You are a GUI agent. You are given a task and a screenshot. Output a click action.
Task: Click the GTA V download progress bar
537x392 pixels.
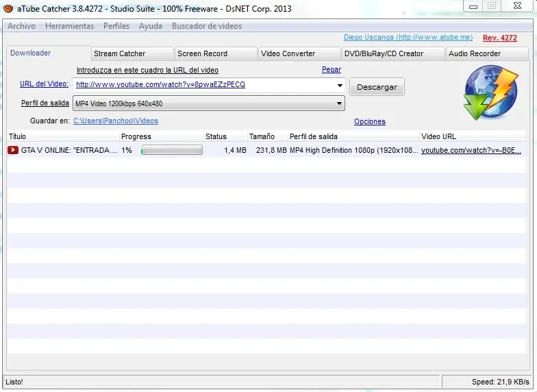pyautogui.click(x=171, y=150)
